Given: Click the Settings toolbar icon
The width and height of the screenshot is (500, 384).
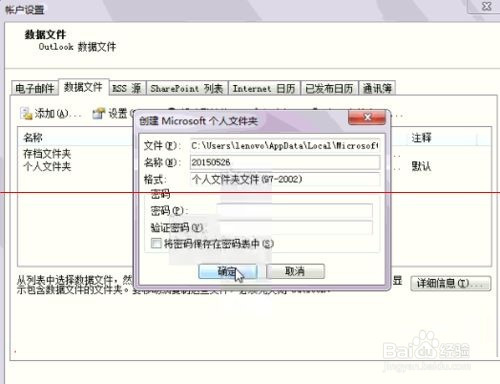Looking at the screenshot, I should pyautogui.click(x=99, y=114).
